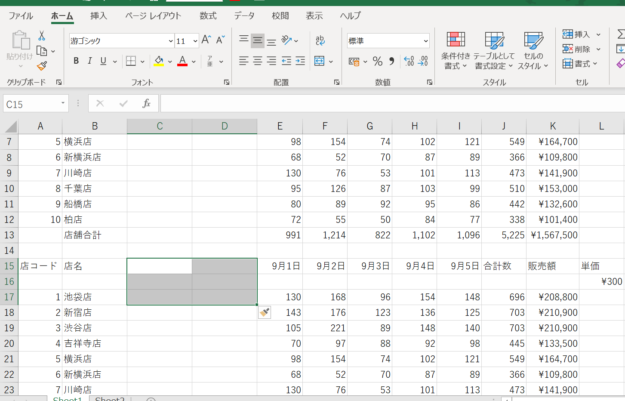Switch to the 挿入 ribbon tab

coord(98,16)
